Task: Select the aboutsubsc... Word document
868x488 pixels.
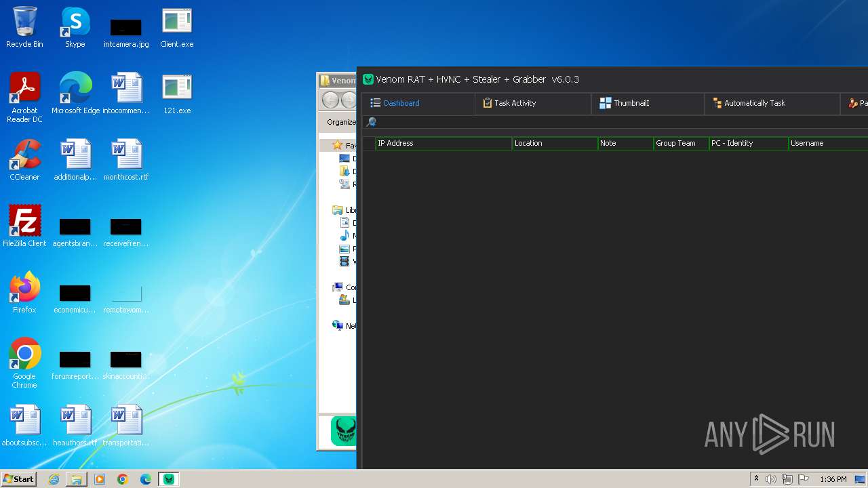Action: click(24, 426)
